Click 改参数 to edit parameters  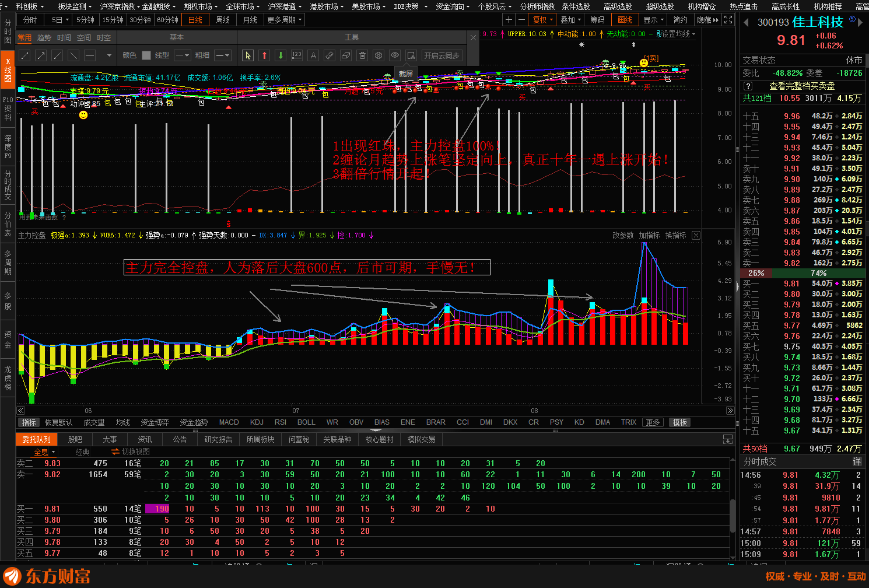coord(623,235)
